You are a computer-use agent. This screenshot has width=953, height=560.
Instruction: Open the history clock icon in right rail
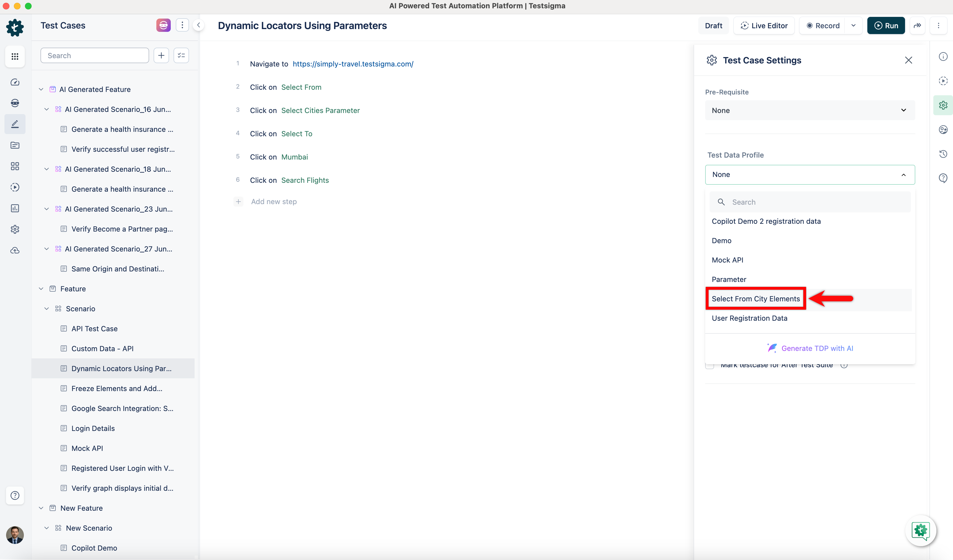click(943, 154)
